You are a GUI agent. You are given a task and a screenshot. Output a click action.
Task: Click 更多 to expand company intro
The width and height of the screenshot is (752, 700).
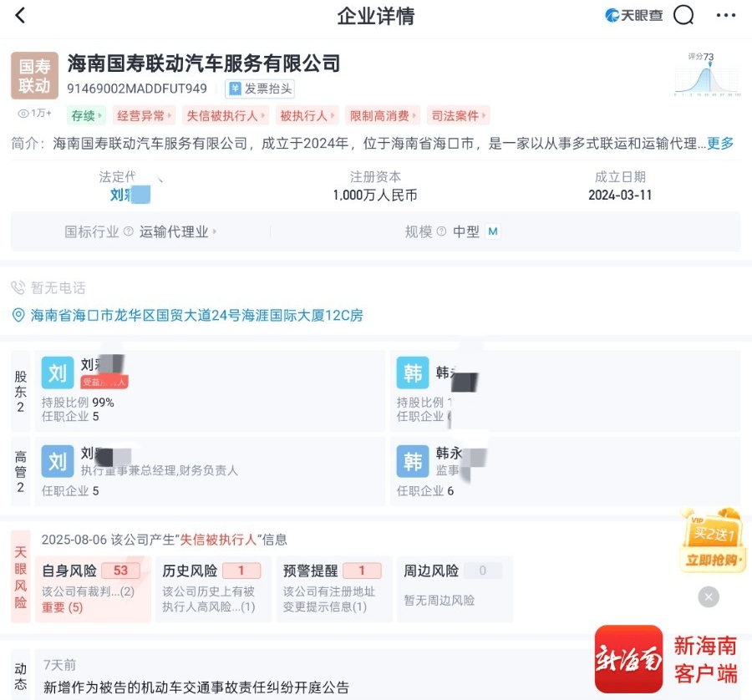[x=720, y=143]
